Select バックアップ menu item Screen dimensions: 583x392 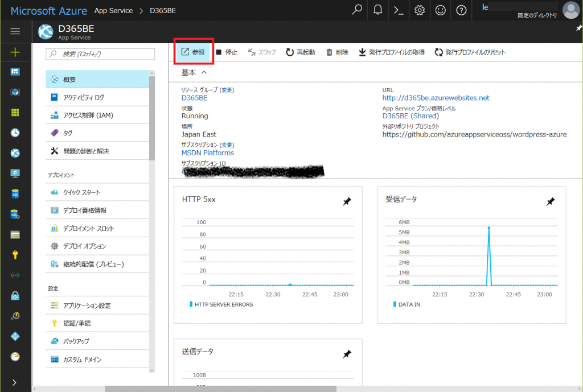tap(97, 341)
